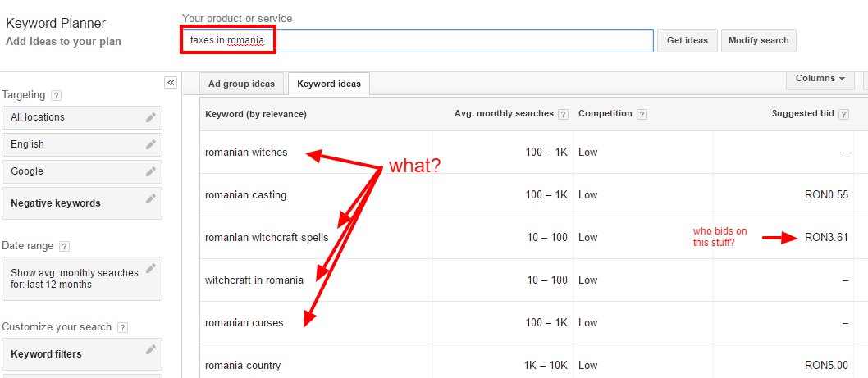Select the romanian witches keyword
This screenshot has height=378, width=868.
tap(246, 153)
